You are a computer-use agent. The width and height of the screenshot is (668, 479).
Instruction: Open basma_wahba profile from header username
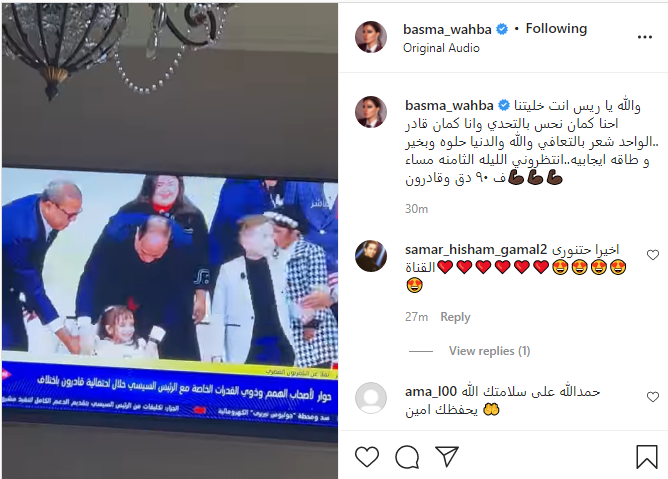447,29
